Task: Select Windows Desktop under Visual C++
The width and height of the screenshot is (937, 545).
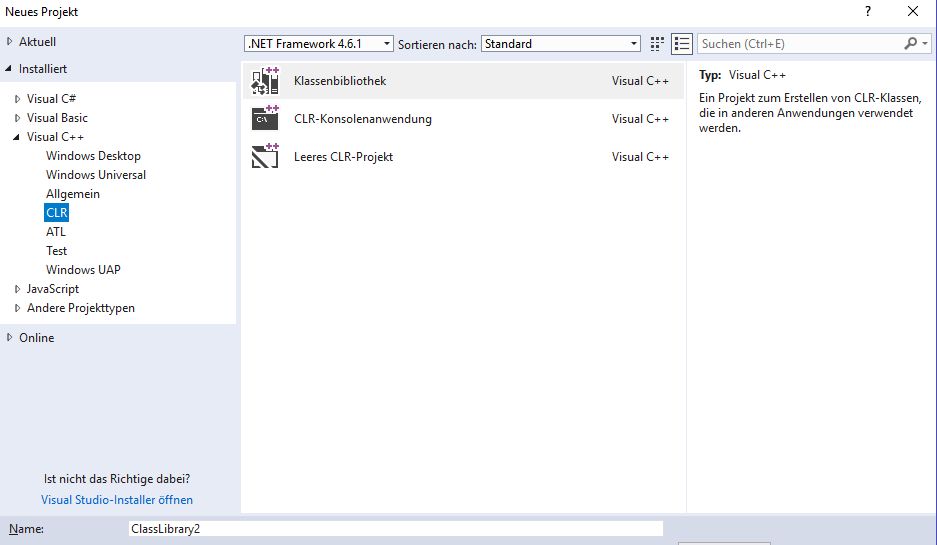Action: coord(93,155)
